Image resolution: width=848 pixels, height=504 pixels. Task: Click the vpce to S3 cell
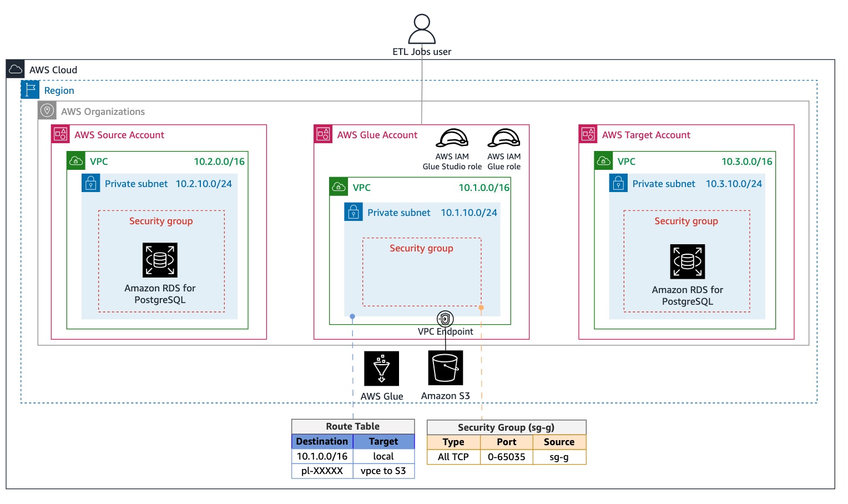[x=383, y=471]
